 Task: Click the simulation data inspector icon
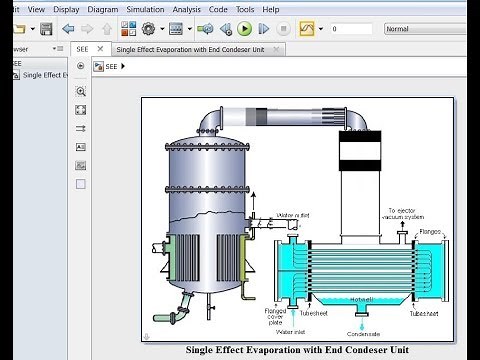point(307,29)
